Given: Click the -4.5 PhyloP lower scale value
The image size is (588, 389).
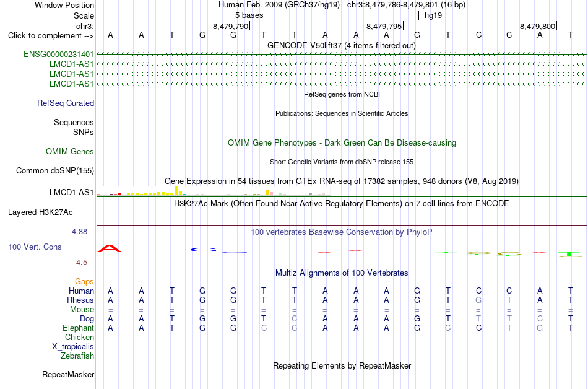Looking at the screenshot, I should 80,263.
